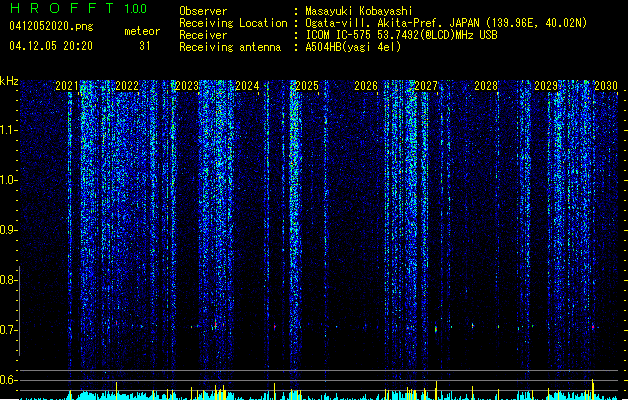Viewport: 629px width, 400px height.
Task: Select the filename 0412052020.png
Action: click(x=51, y=27)
